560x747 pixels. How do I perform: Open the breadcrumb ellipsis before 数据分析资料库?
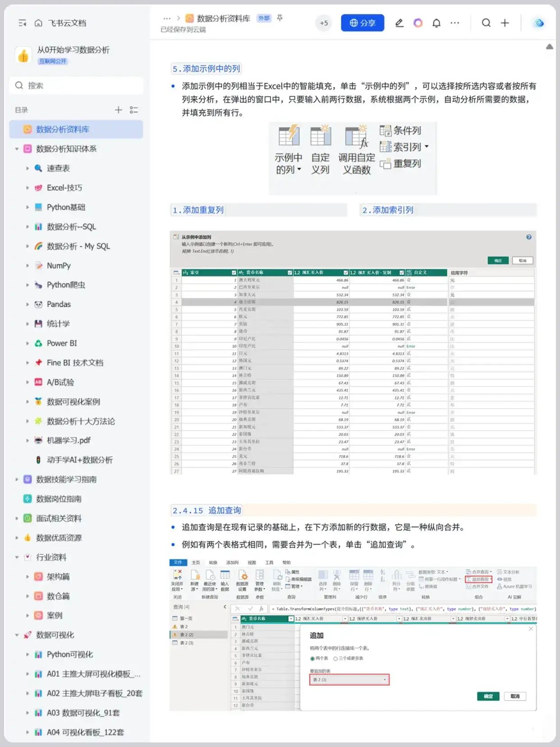[x=167, y=18]
